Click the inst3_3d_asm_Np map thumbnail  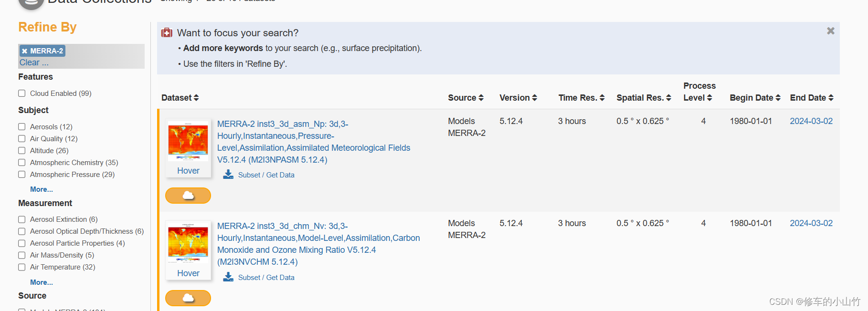coord(188,142)
